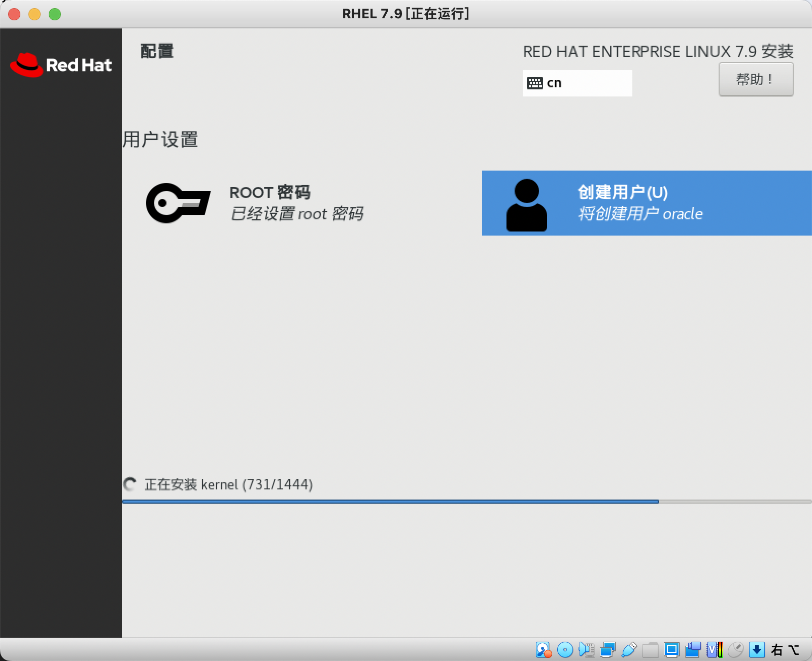Screen dimensions: 812x661
Task: Open the ROOT 密码 title
Action: coord(270,192)
